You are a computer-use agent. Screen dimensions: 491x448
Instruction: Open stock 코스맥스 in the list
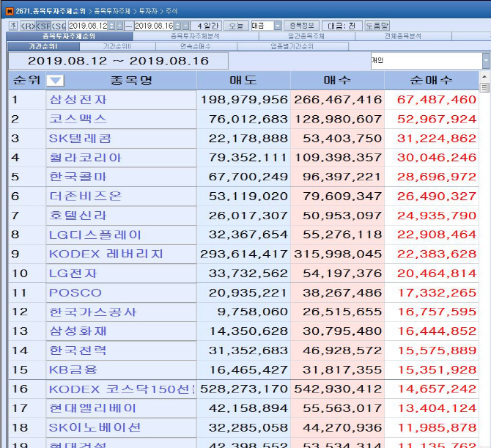[x=78, y=119]
